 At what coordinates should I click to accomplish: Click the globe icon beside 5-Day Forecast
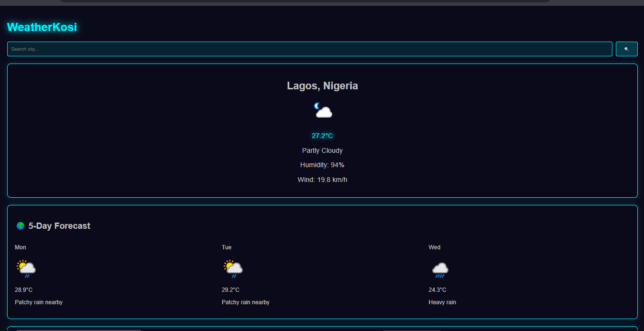tap(20, 225)
